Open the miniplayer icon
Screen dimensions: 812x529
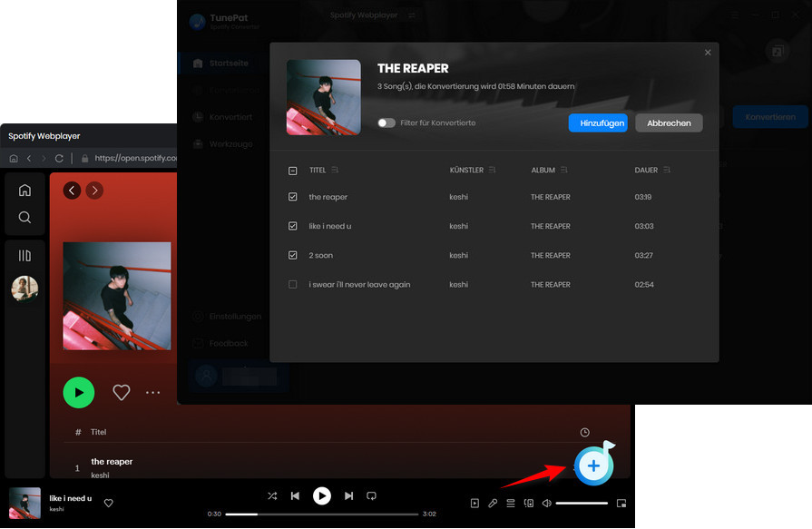click(x=621, y=503)
